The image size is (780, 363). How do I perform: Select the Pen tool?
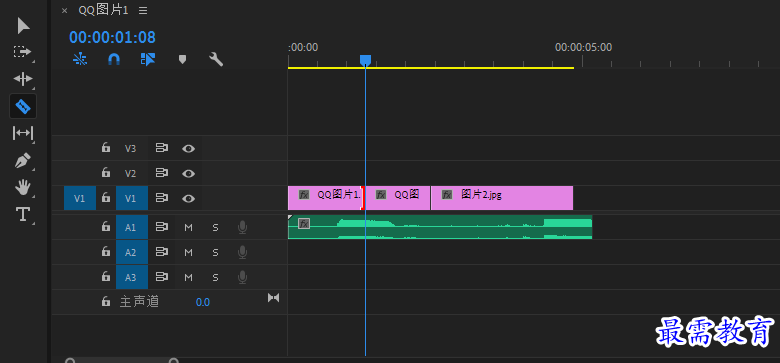pos(23,160)
